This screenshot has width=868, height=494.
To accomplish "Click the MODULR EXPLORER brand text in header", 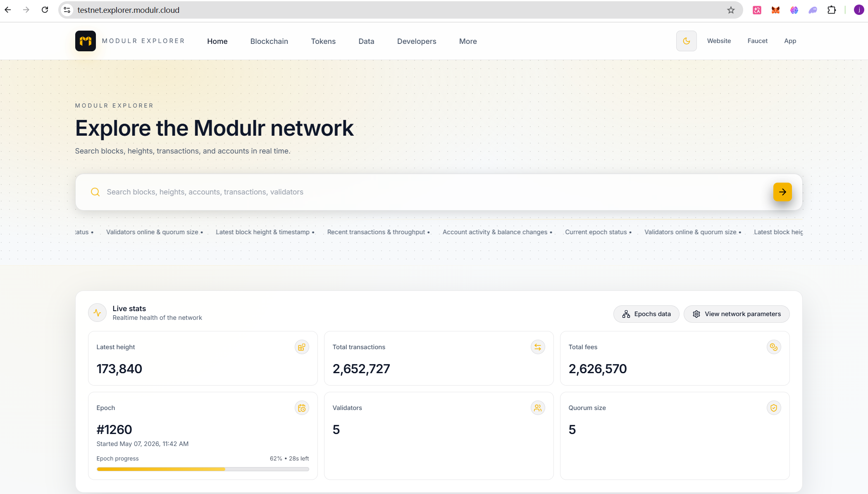I will (143, 41).
